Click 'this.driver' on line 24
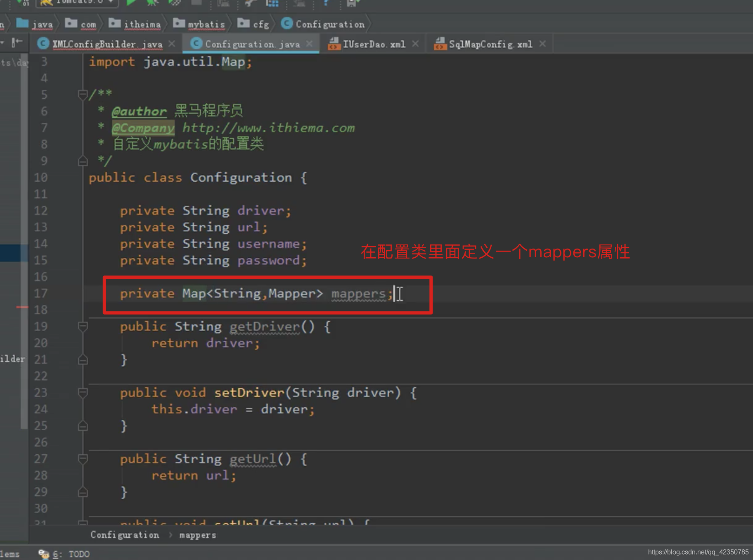This screenshot has height=560, width=753. (194, 409)
